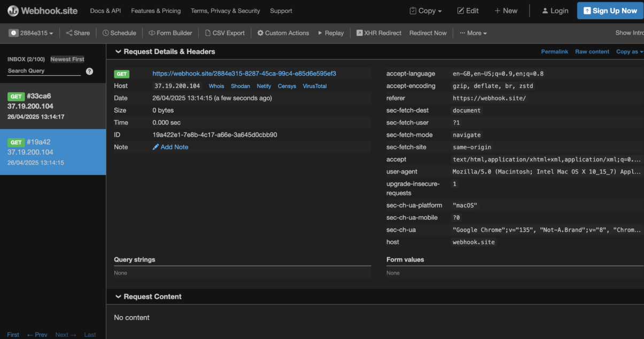Expand the More menu

click(x=473, y=33)
